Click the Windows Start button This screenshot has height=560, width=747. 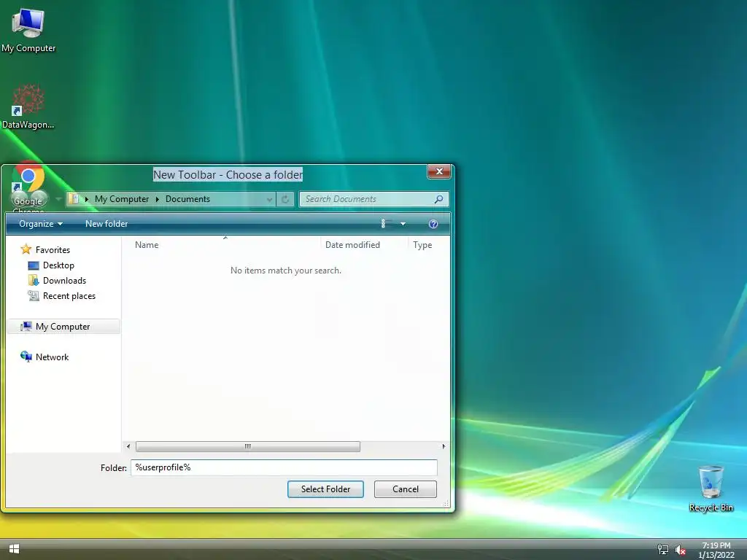(15, 549)
